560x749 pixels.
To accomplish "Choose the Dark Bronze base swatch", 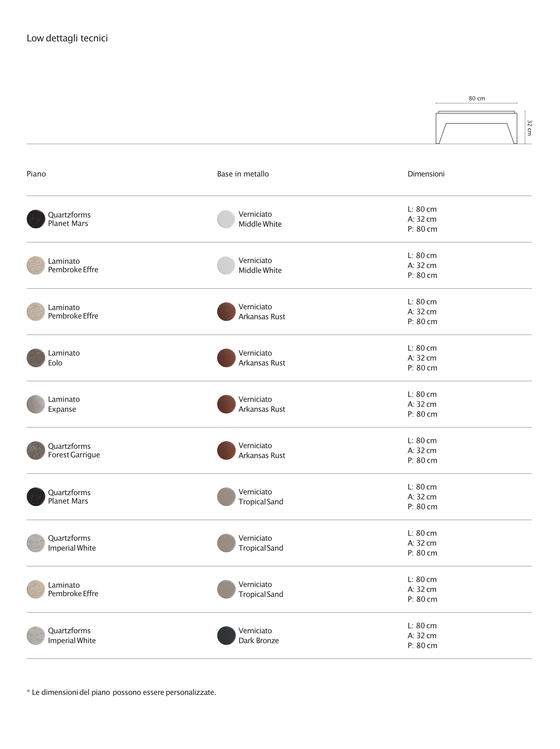I will (x=226, y=636).
